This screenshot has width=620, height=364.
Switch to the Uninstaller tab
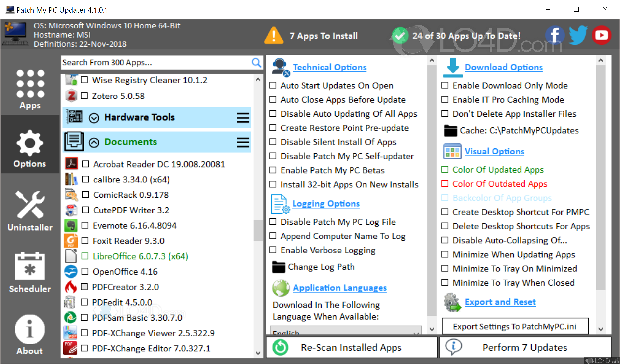pyautogui.click(x=30, y=211)
